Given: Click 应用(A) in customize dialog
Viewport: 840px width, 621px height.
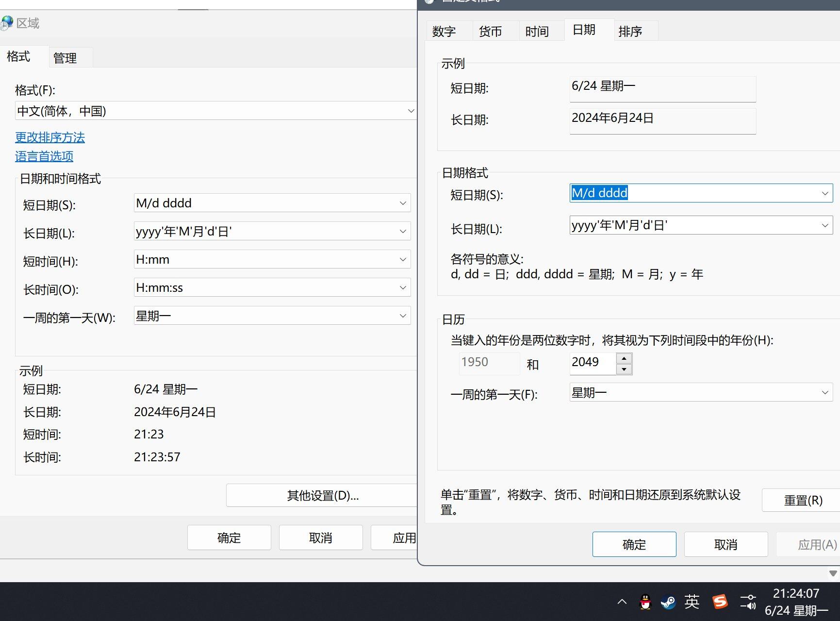Looking at the screenshot, I should point(808,544).
